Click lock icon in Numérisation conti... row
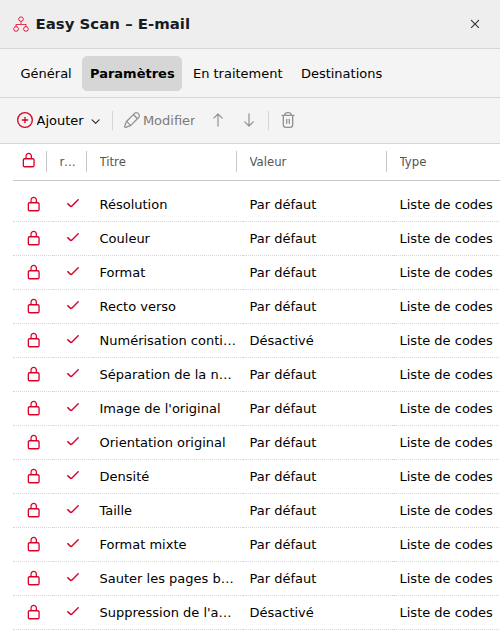Image resolution: width=500 pixels, height=638 pixels. [34, 341]
